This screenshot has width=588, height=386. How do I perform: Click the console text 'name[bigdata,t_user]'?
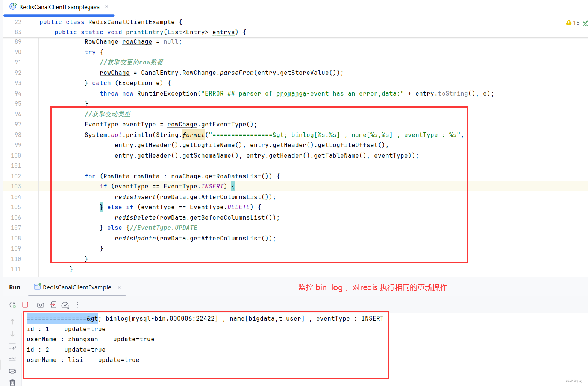(267, 318)
